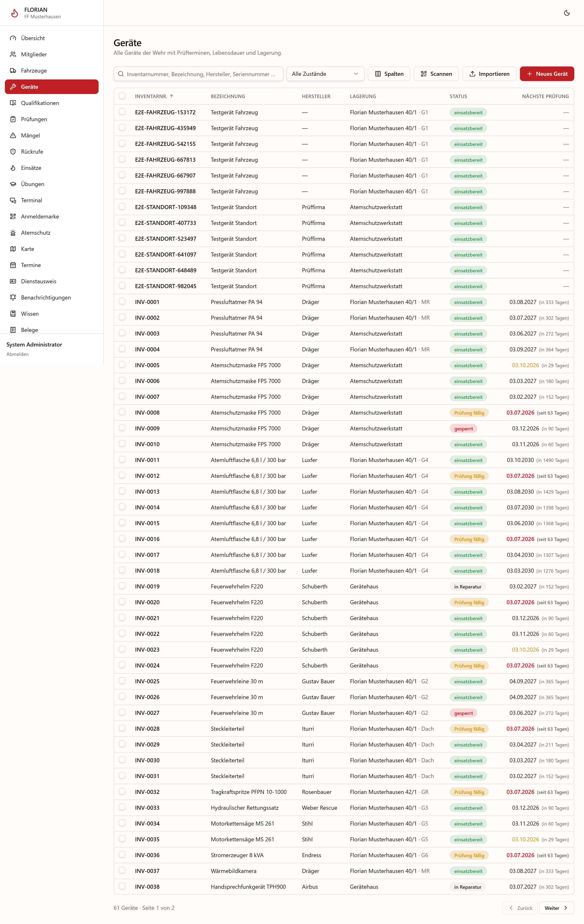Open the Alle Zustände filter dropdown

(325, 74)
